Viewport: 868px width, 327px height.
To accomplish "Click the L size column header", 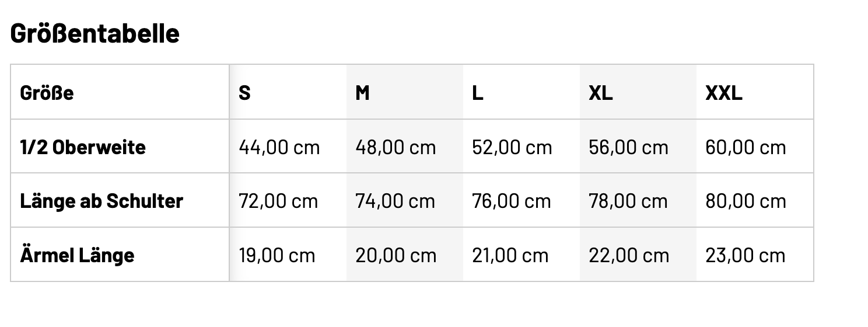I will click(x=478, y=93).
